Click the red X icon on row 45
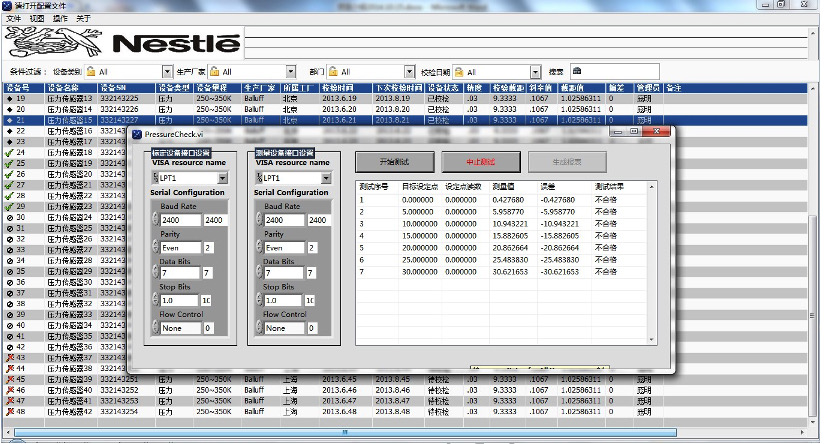824x444 pixels. tap(9, 379)
